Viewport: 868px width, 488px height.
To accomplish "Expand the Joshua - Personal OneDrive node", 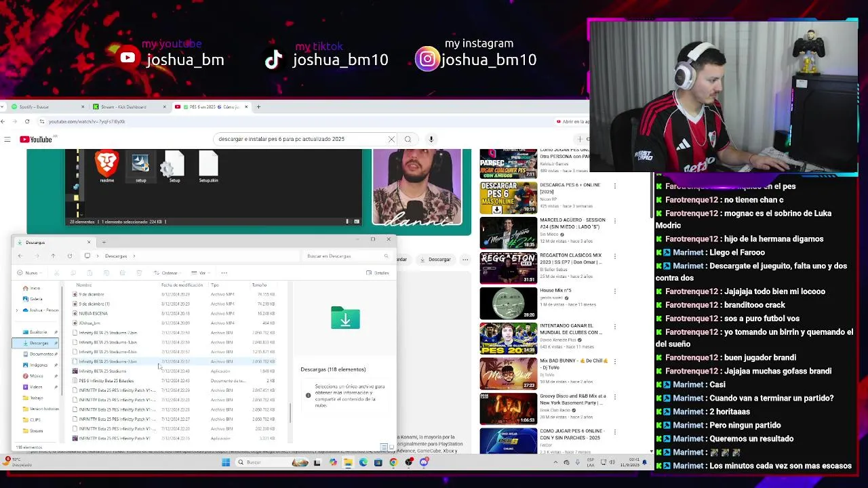I will pos(17,310).
